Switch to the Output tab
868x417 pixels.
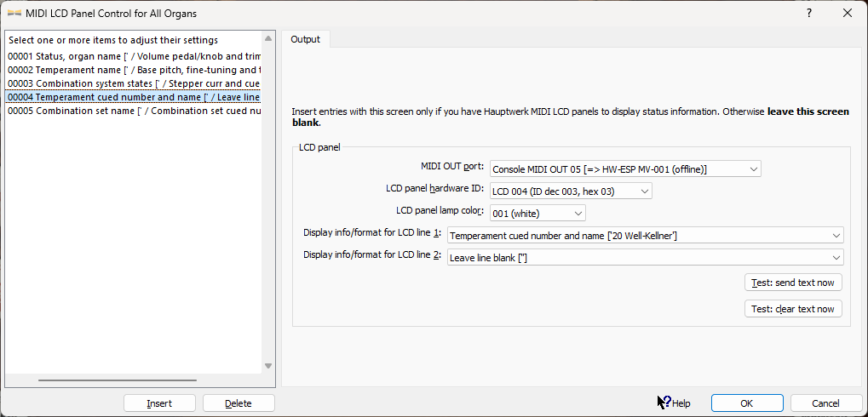click(306, 39)
